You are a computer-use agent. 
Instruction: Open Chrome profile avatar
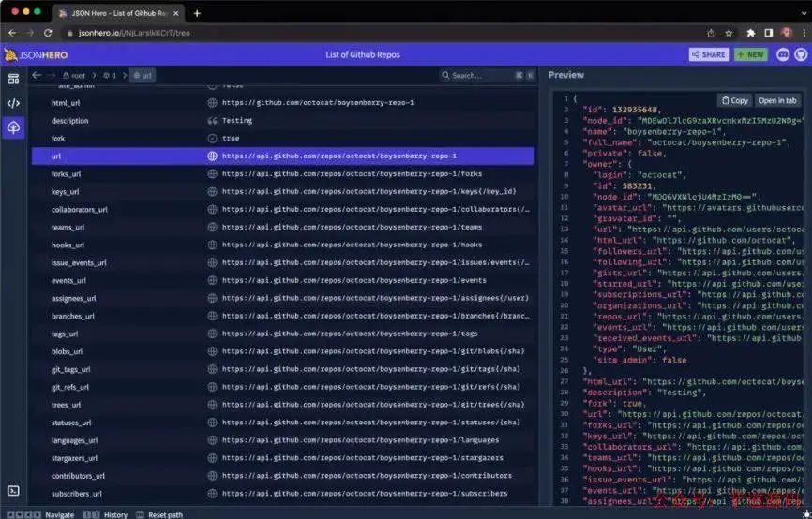click(787, 33)
